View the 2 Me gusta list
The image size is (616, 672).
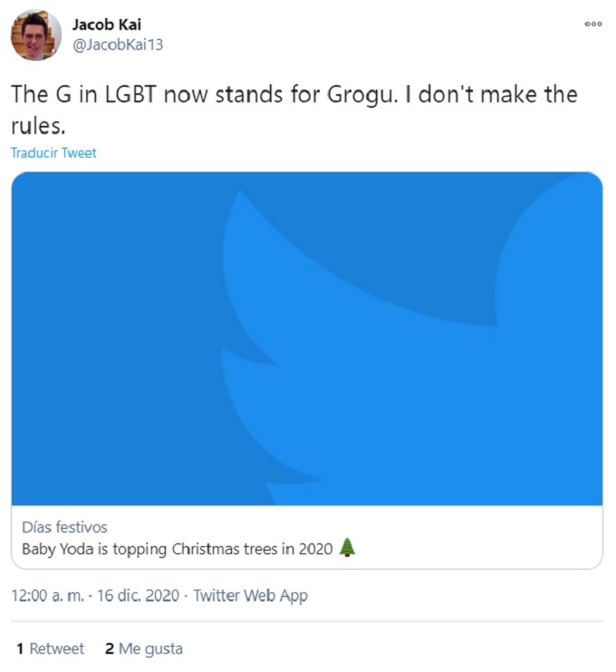click(x=144, y=648)
